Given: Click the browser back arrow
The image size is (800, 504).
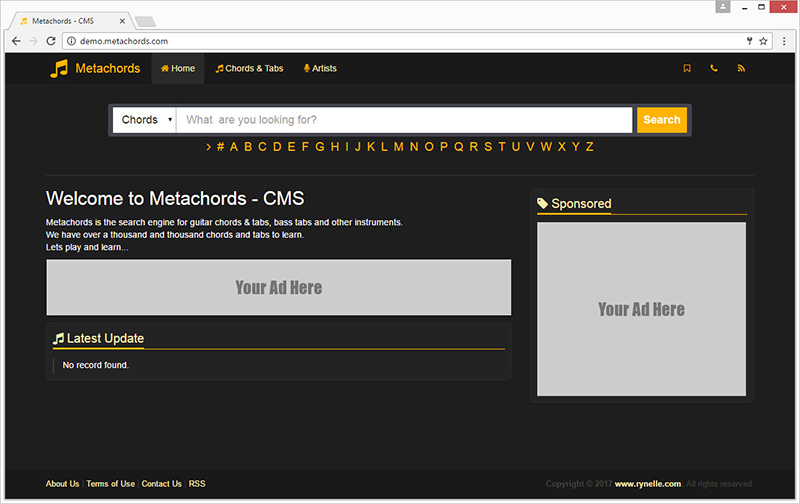Looking at the screenshot, I should coord(16,41).
